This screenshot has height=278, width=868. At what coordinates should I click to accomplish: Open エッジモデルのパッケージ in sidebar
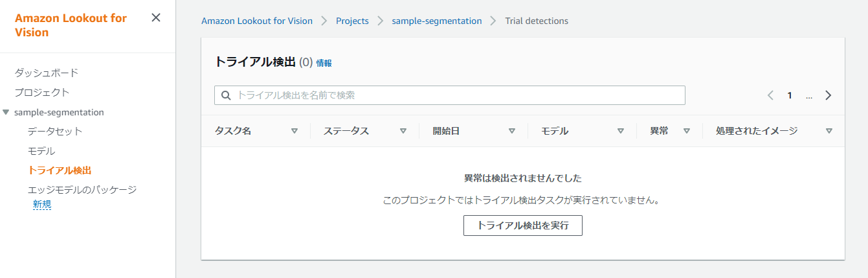[x=82, y=190]
